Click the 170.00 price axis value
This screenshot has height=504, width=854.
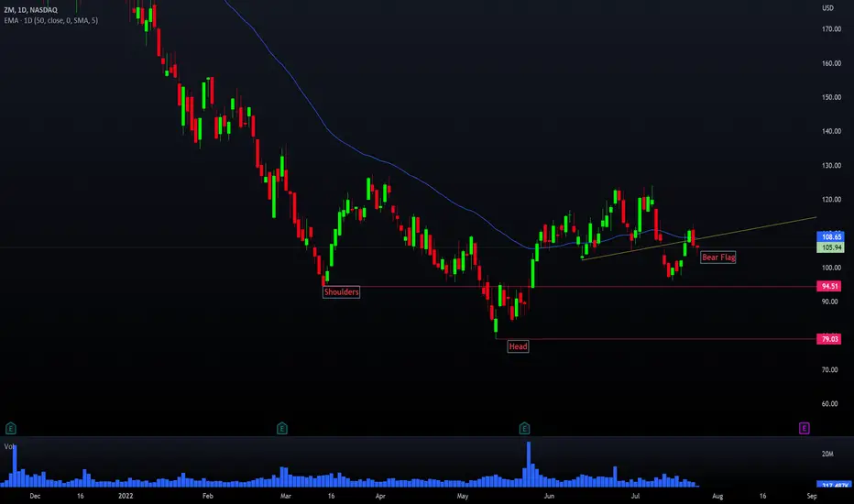click(x=831, y=29)
